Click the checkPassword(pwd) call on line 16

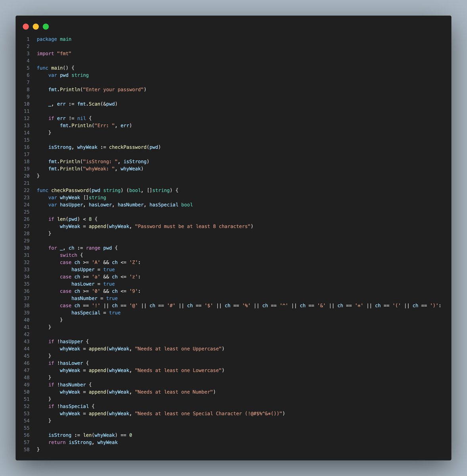135,147
